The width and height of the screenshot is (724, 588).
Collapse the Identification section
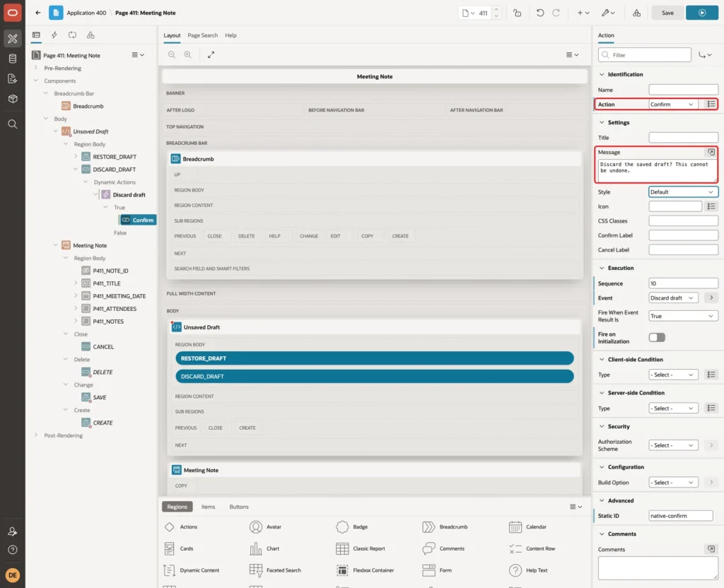click(x=602, y=74)
